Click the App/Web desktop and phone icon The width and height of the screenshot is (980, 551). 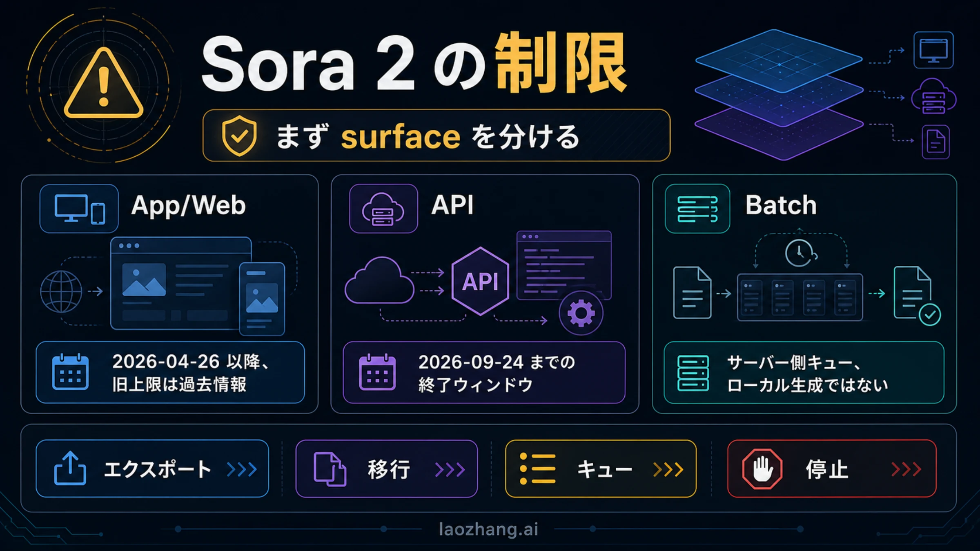click(x=79, y=209)
